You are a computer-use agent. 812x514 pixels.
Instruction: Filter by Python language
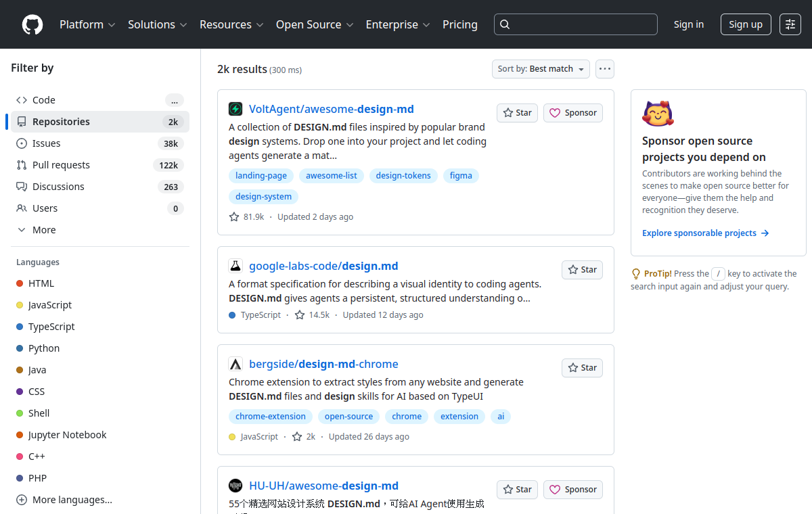[x=100, y=348]
